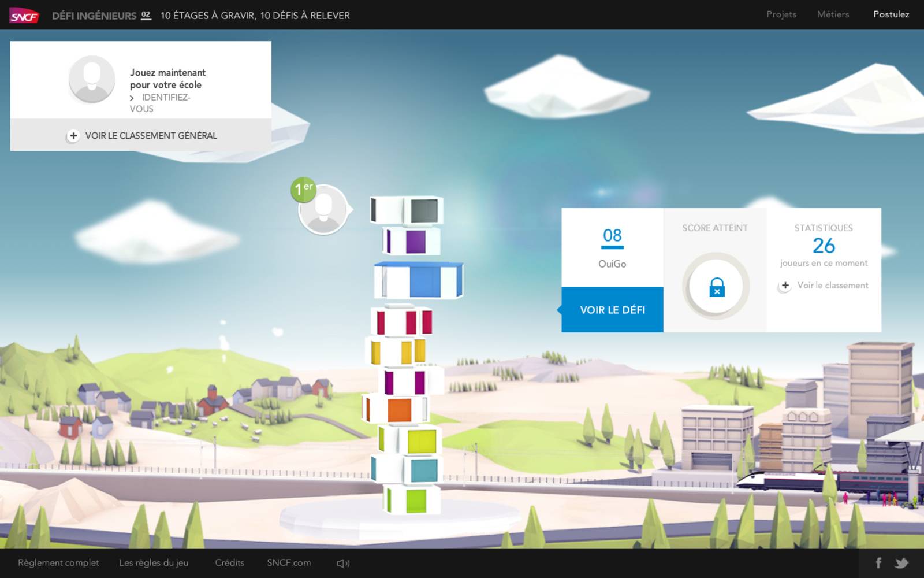The image size is (924, 578).
Task: Click the joueurs en ce moment label
Action: [824, 263]
